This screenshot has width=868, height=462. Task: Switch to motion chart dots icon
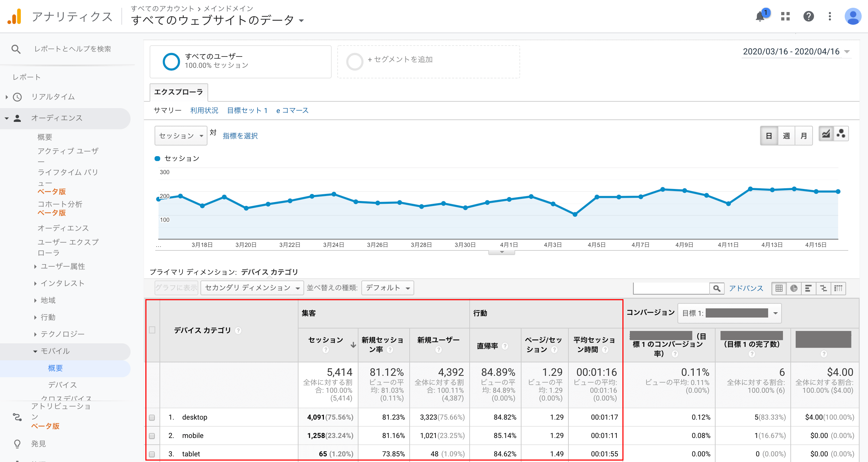click(841, 134)
